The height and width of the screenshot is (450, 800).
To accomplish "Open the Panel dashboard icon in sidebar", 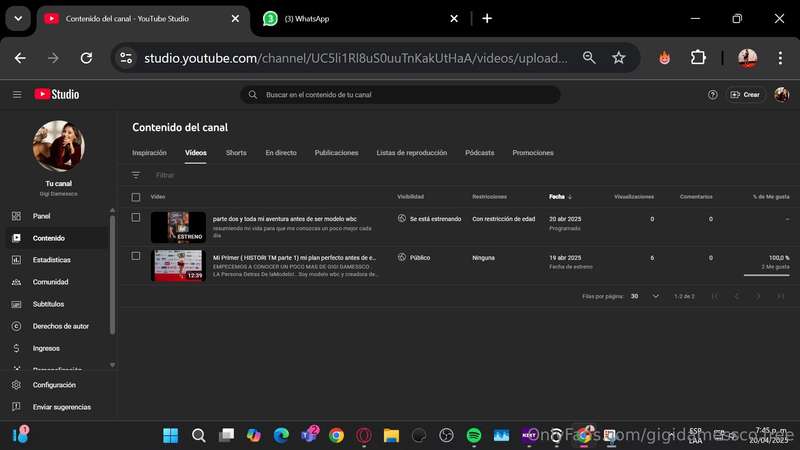I will (16, 216).
